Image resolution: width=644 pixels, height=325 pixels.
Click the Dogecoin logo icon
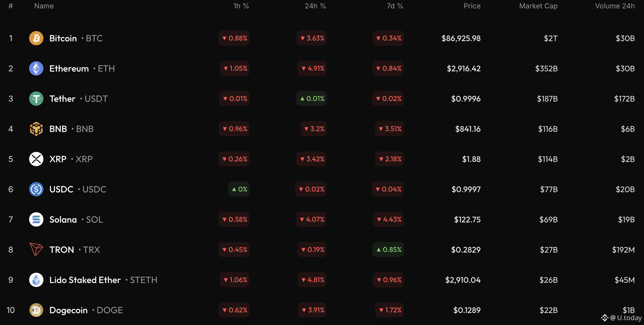click(36, 310)
